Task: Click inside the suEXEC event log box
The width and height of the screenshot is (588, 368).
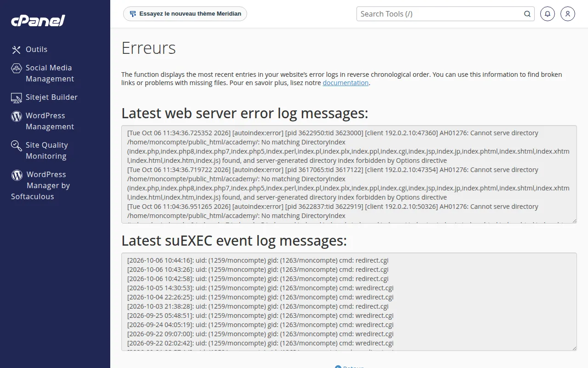Action: 349,302
